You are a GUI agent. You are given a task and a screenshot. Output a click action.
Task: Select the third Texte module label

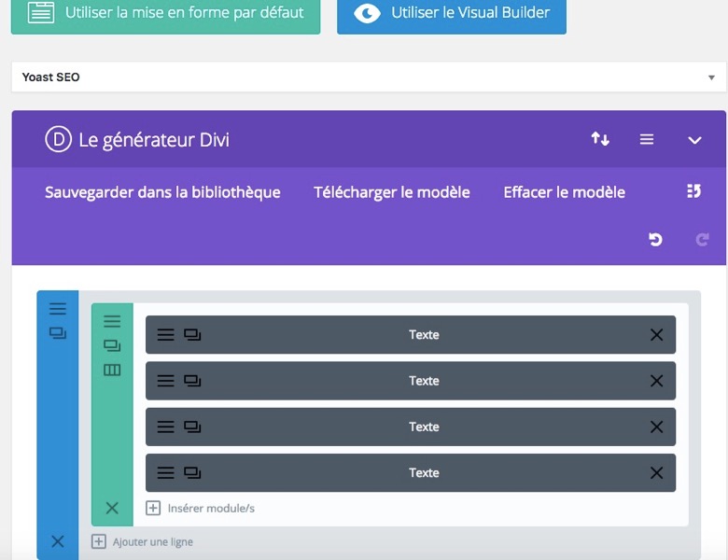point(424,427)
